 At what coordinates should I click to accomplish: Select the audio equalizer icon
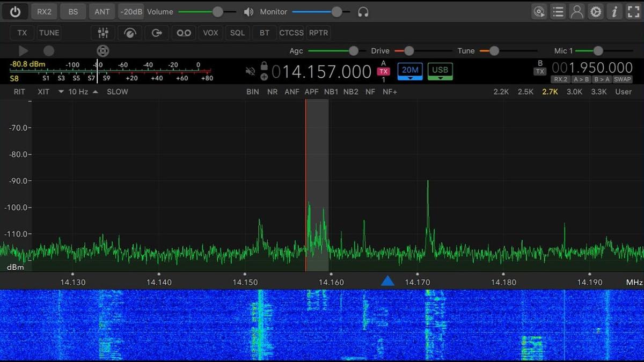(103, 33)
